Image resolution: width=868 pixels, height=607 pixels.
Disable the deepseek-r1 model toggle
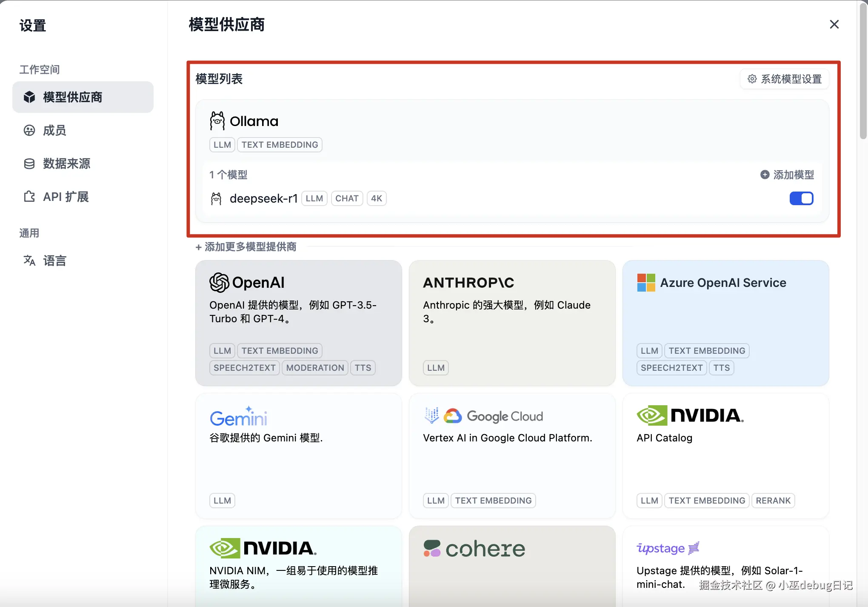click(801, 198)
